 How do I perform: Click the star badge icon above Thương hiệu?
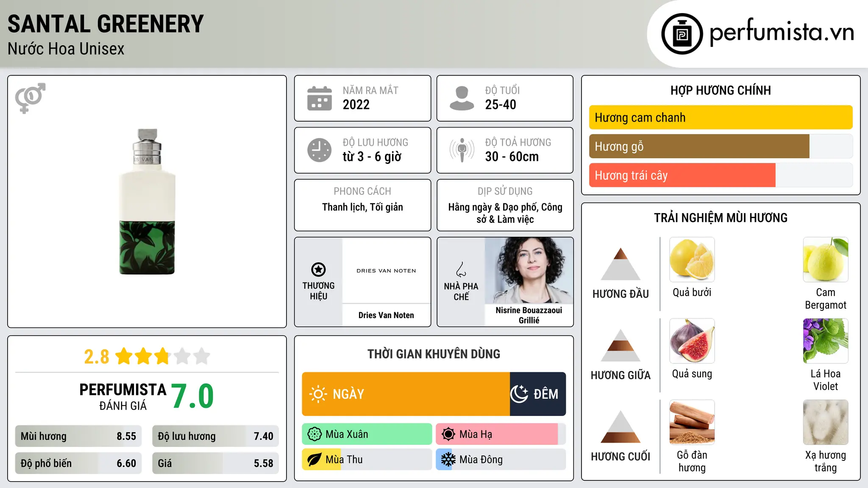point(318,269)
